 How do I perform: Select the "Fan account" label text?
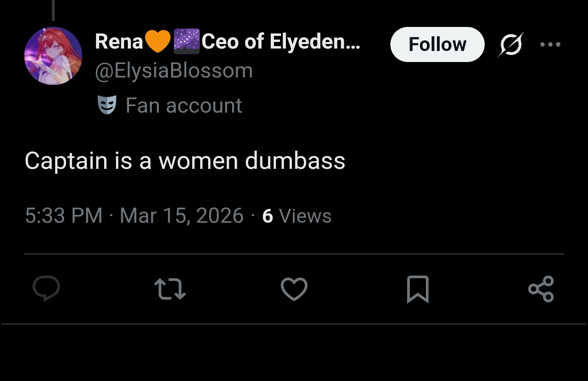pos(184,106)
